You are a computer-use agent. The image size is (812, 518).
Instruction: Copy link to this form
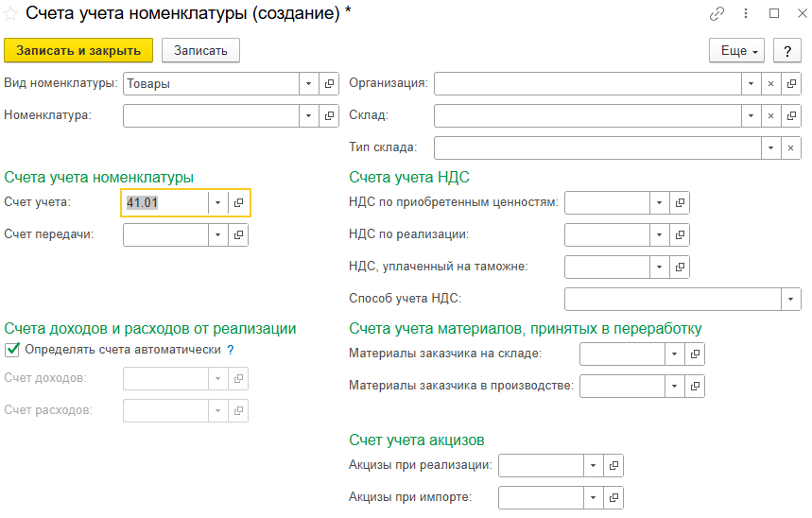[717, 14]
